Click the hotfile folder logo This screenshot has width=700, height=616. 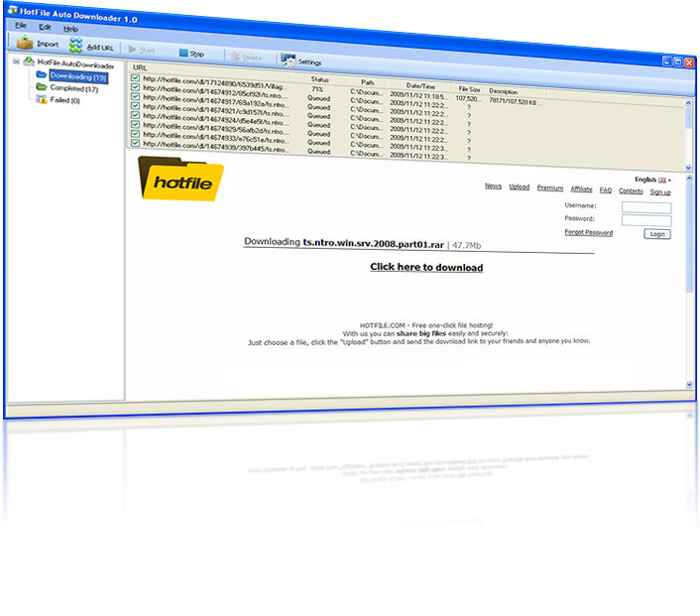pos(180,179)
